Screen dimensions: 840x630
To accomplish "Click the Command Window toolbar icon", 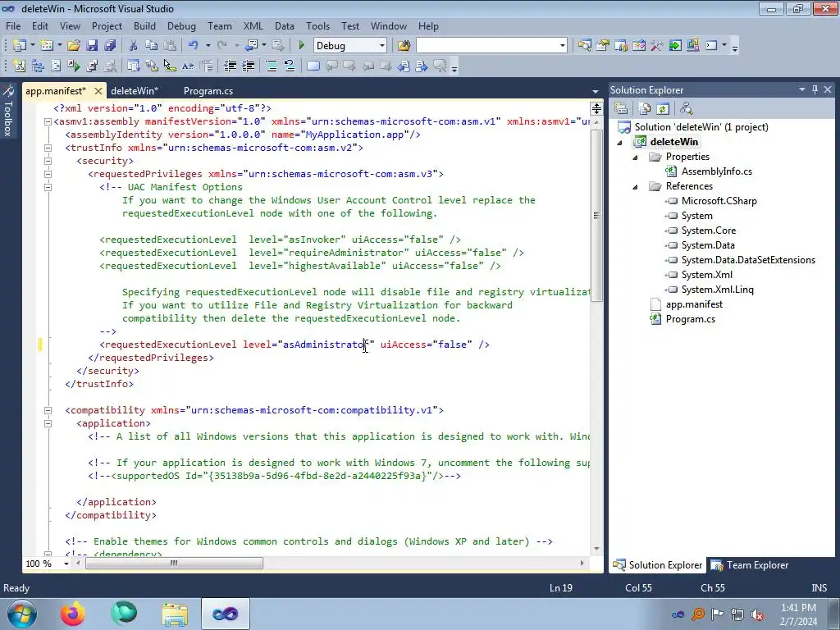I will pyautogui.click(x=711, y=46).
